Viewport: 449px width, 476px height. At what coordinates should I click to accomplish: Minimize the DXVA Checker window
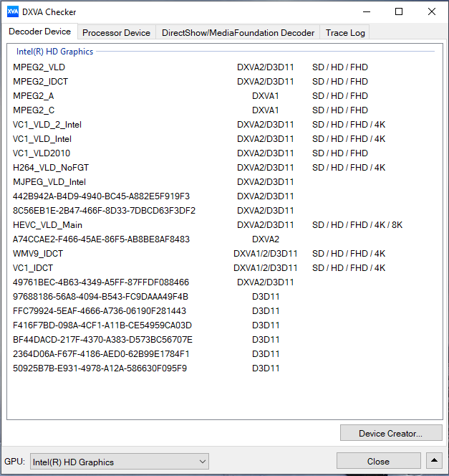pos(367,11)
